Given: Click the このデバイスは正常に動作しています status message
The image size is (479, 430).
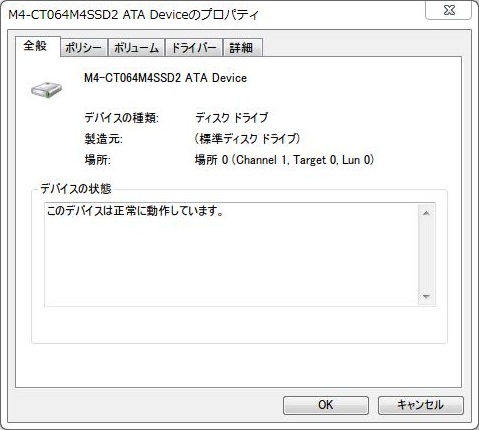Looking at the screenshot, I should pyautogui.click(x=135, y=211).
